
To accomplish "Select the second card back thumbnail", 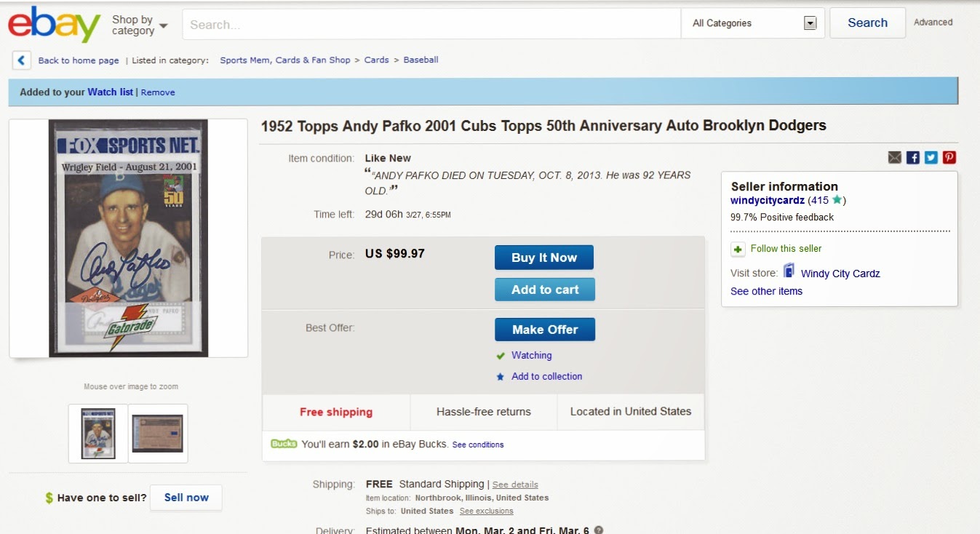I will point(158,434).
